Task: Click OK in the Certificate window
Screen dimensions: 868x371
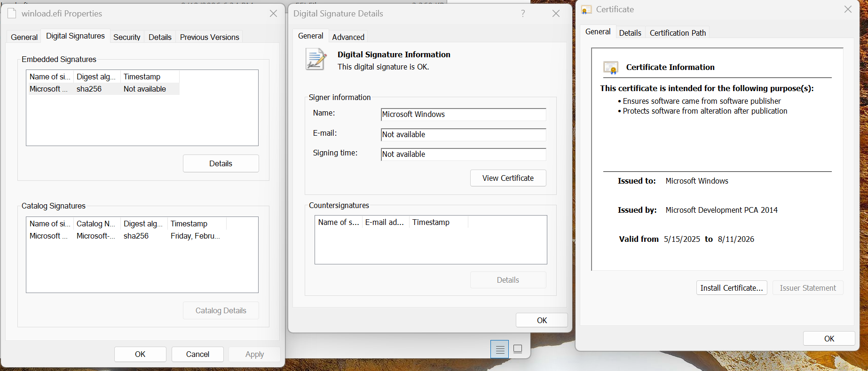Action: point(829,339)
